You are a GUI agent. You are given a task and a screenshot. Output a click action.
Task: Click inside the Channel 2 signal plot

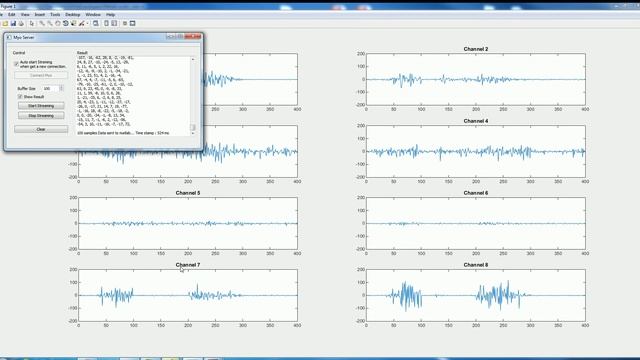coord(476,79)
